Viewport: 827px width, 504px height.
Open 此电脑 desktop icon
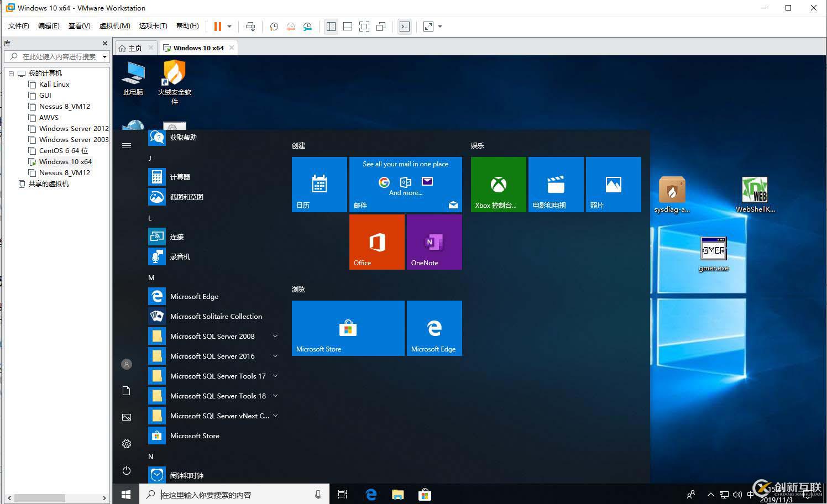[x=133, y=78]
